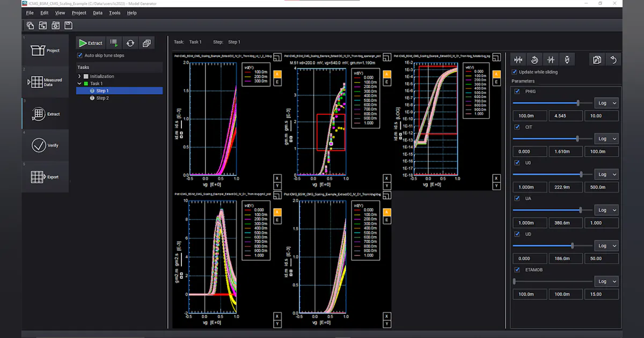Save the project with the floppy icon
The image size is (644, 338).
[69, 25]
